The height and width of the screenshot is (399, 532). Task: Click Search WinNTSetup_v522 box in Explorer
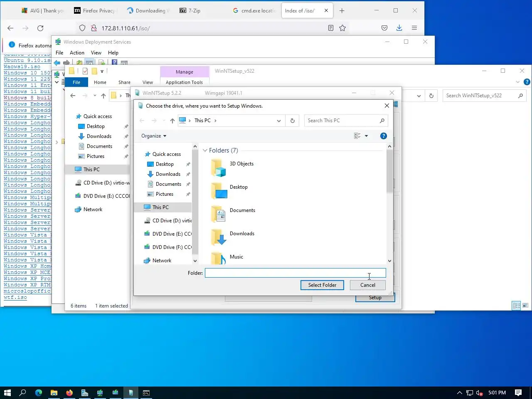[x=484, y=96]
